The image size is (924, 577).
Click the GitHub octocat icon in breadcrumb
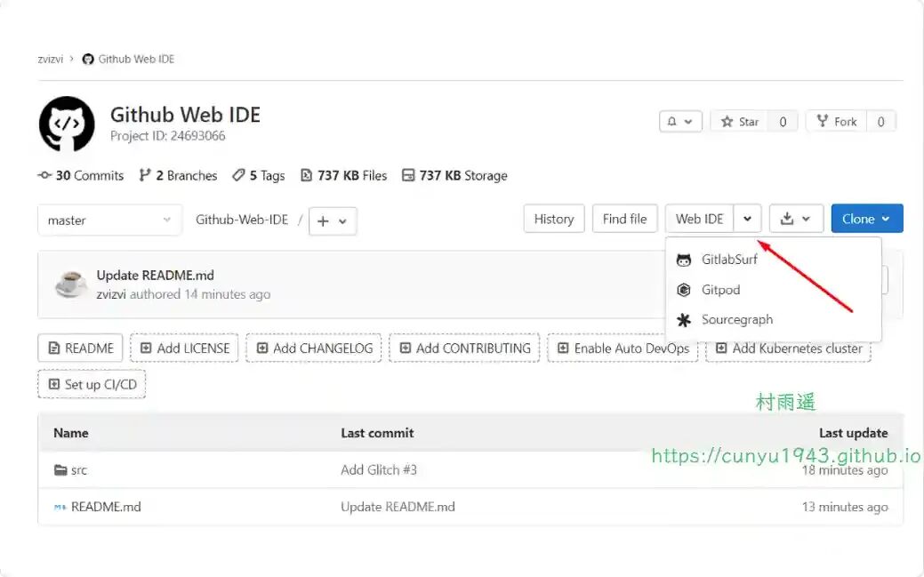click(88, 59)
